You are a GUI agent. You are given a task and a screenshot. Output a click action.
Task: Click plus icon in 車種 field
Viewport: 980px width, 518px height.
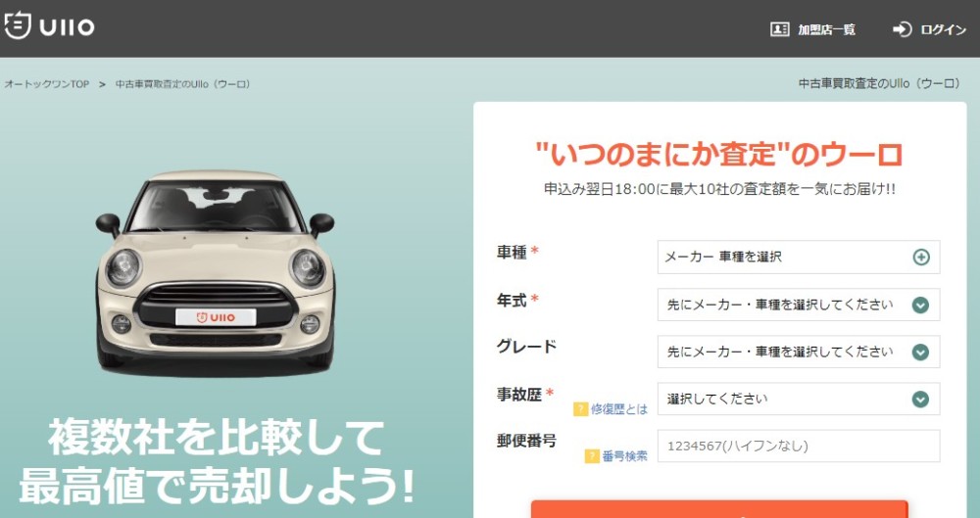920,257
